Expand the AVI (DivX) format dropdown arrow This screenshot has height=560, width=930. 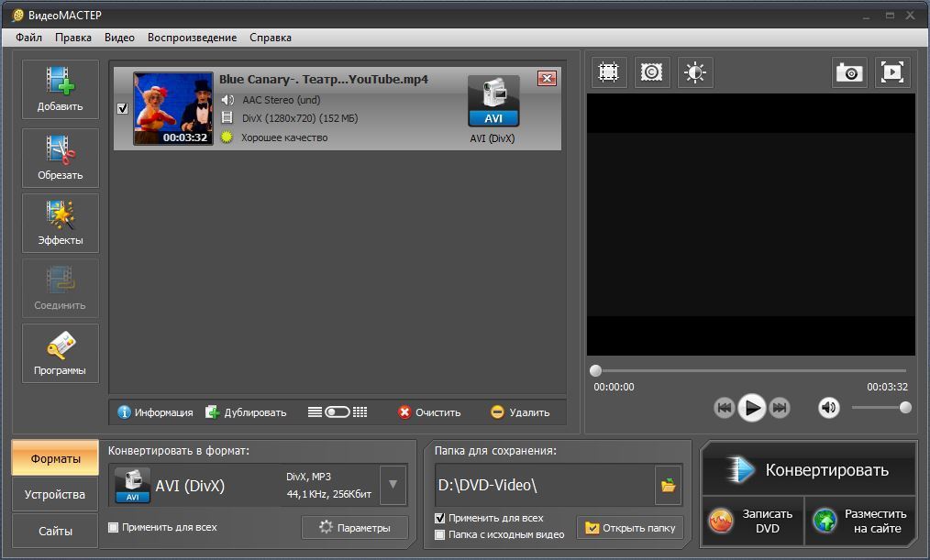pos(393,485)
